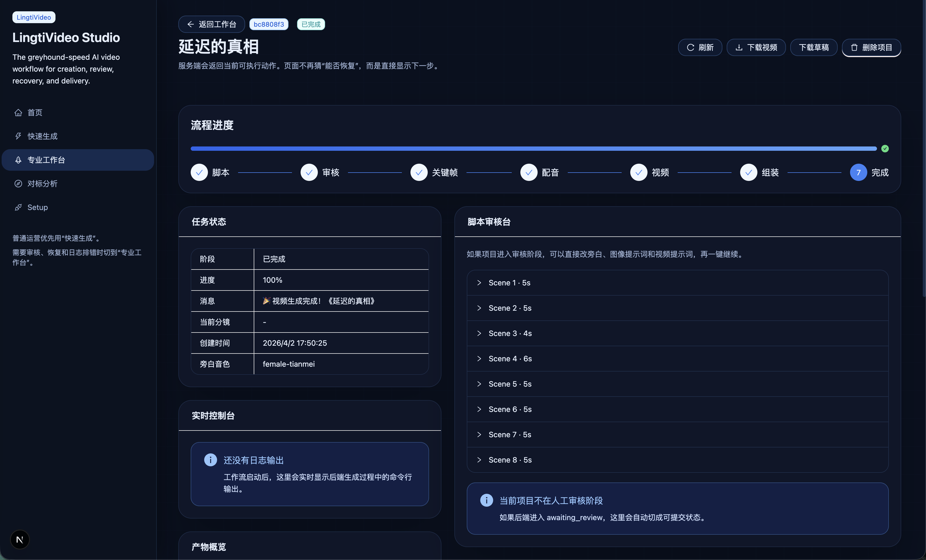Click the 已完成 value in 阶段 row

click(274, 259)
